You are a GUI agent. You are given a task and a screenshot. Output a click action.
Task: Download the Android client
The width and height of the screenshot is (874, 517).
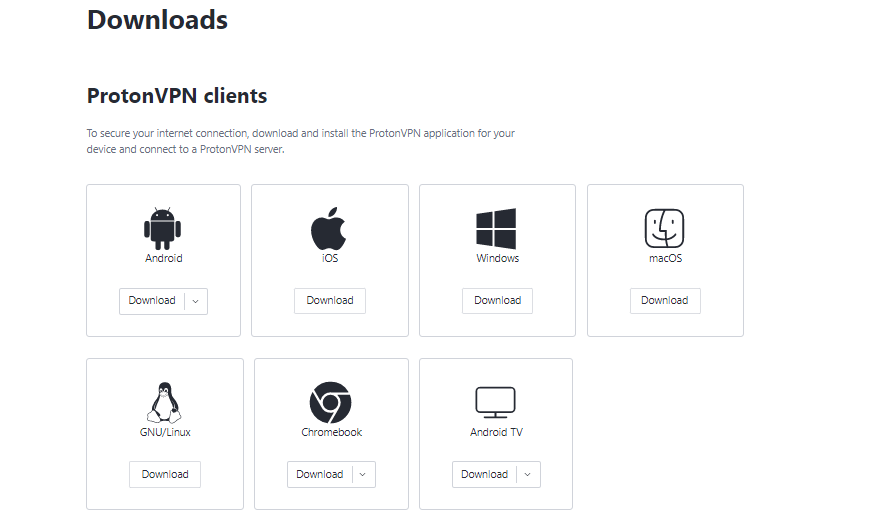pos(152,301)
